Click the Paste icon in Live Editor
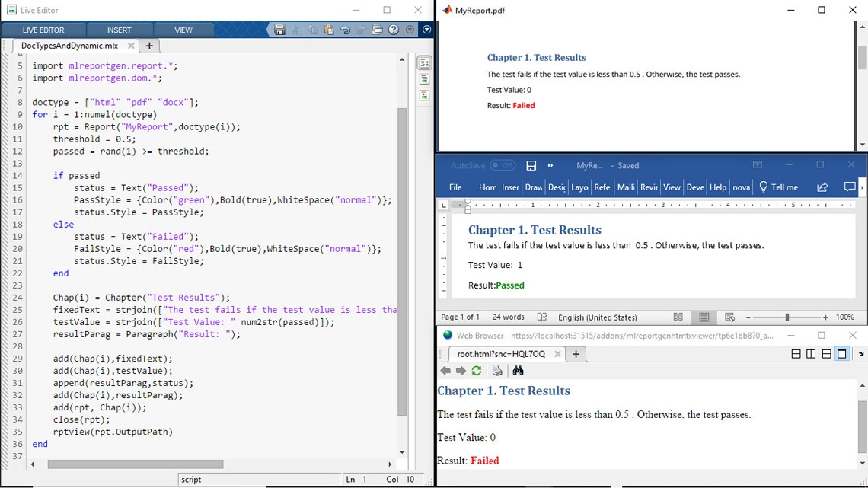 (329, 30)
